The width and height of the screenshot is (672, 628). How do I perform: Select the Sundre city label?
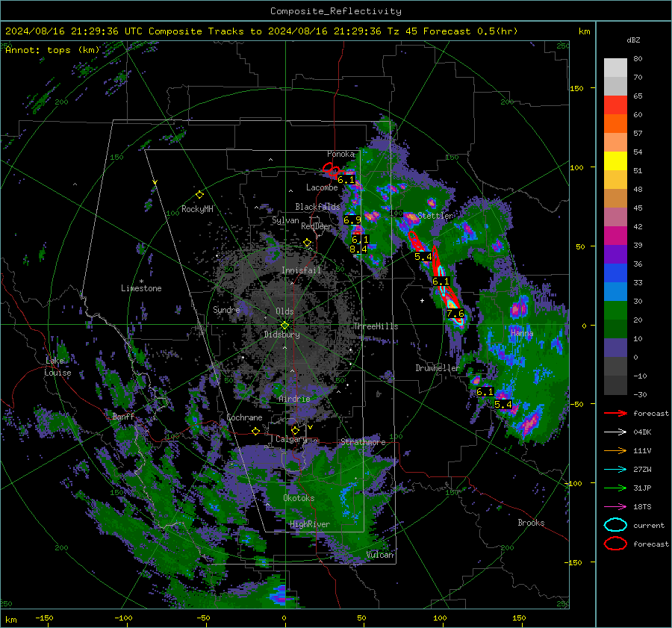(x=226, y=310)
